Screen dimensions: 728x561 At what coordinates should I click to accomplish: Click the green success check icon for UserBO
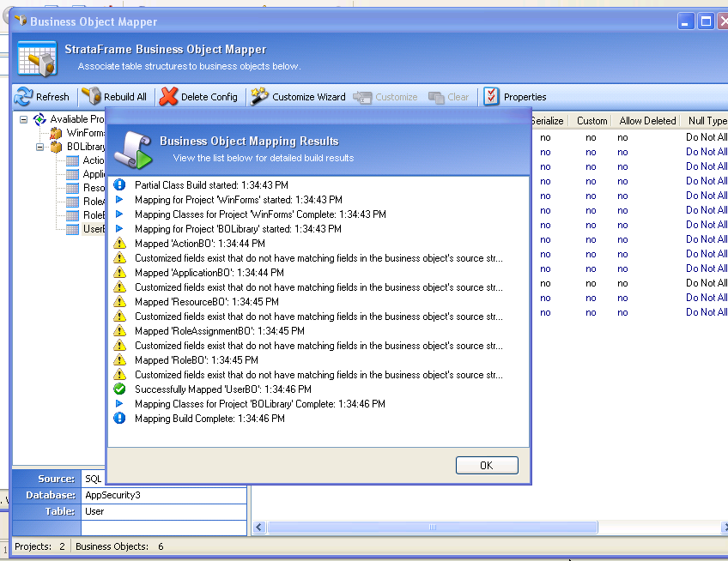point(119,389)
